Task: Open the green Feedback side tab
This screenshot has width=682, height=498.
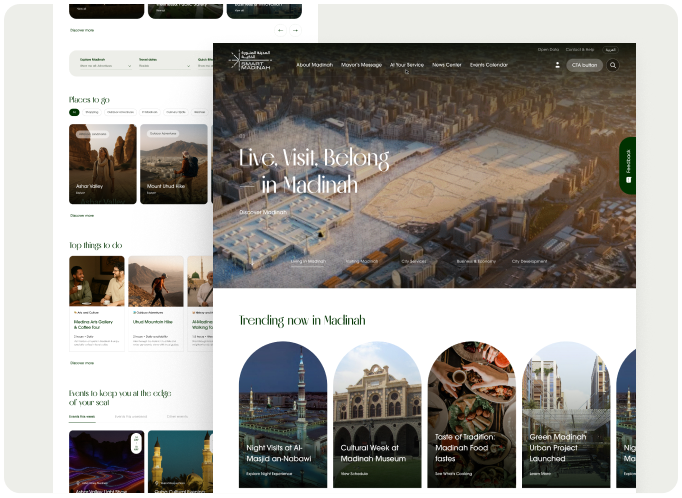Action: 628,166
